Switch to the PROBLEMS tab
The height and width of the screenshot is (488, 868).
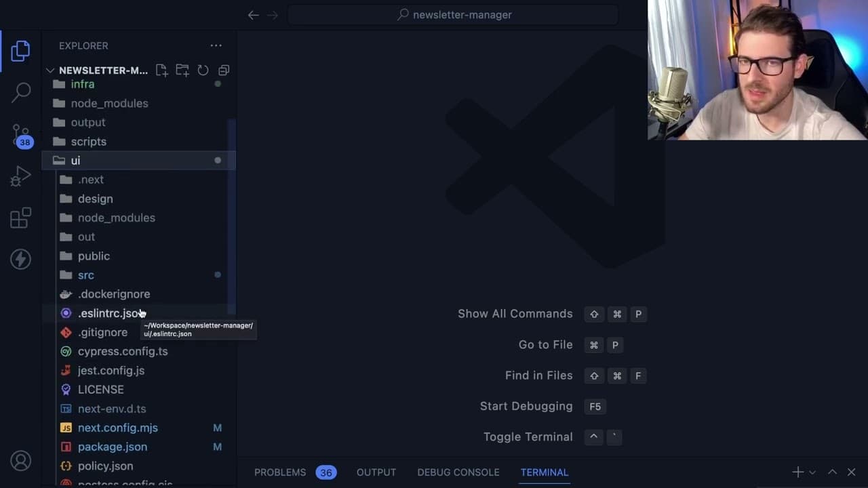[280, 472]
